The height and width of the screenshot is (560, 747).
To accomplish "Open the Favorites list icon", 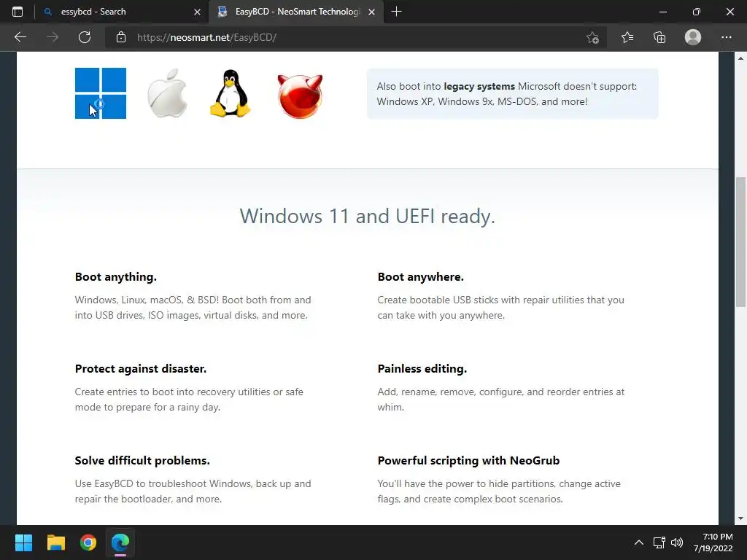I will tap(627, 37).
